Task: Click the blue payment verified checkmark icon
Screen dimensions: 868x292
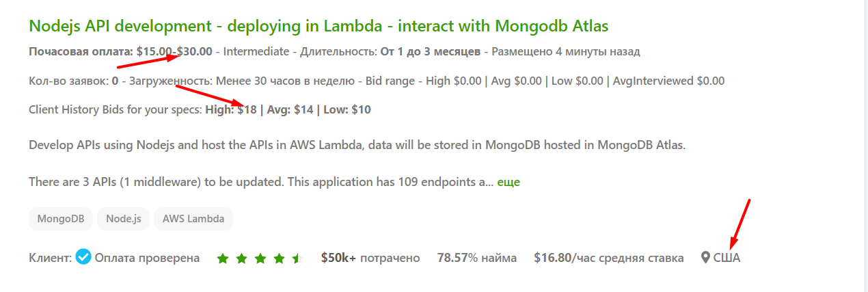Action: [83, 257]
